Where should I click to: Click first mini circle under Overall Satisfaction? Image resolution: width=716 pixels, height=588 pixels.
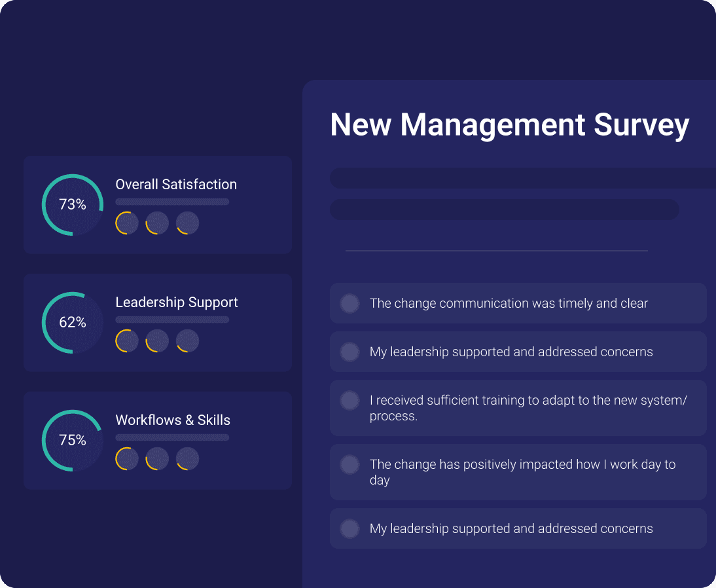(127, 223)
